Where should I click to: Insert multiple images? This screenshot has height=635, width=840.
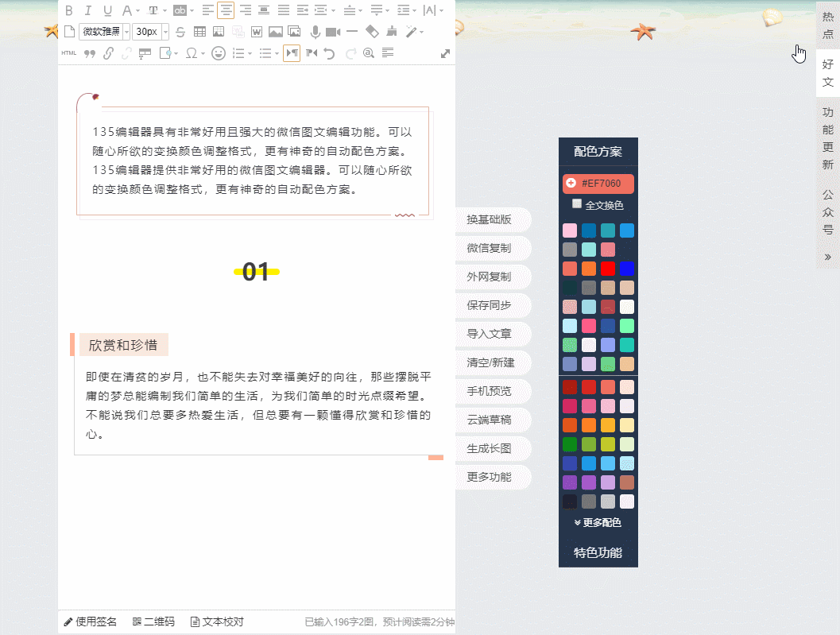click(x=294, y=32)
